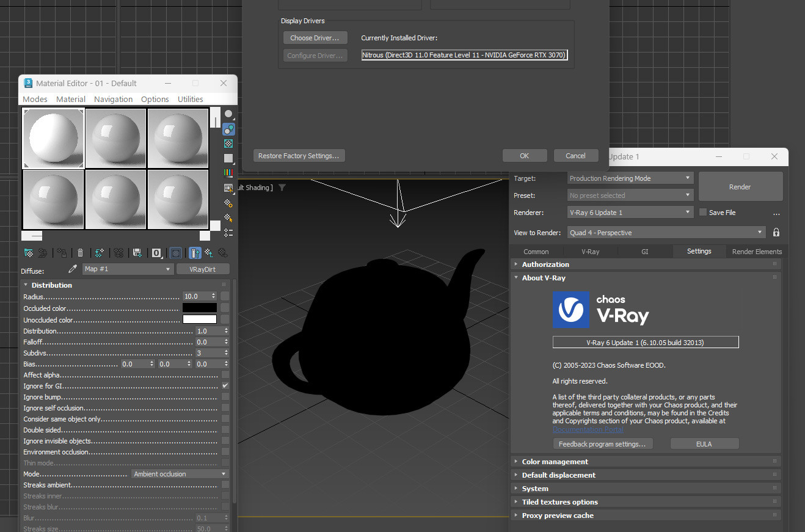This screenshot has width=805, height=532.
Task: Click the Choose Driver... button
Action: point(315,38)
